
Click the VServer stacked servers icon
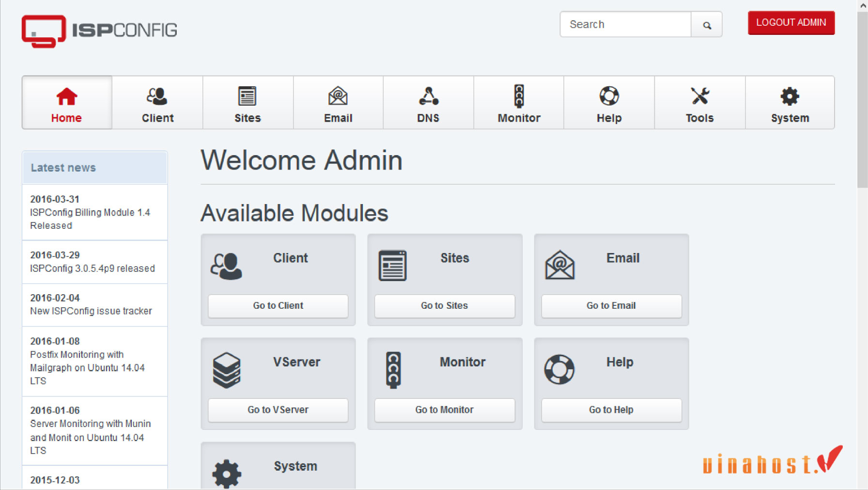tap(226, 370)
